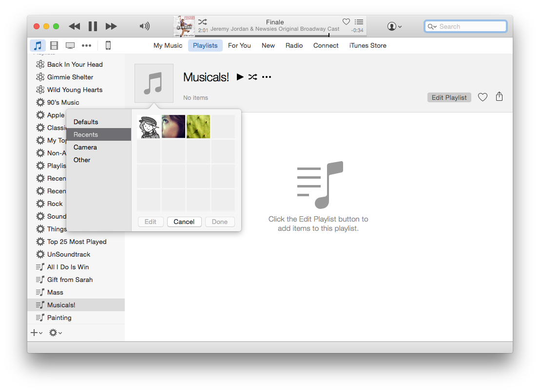540x392 pixels.
Task: Shuffle the Musicals! playlist
Action: (252, 77)
